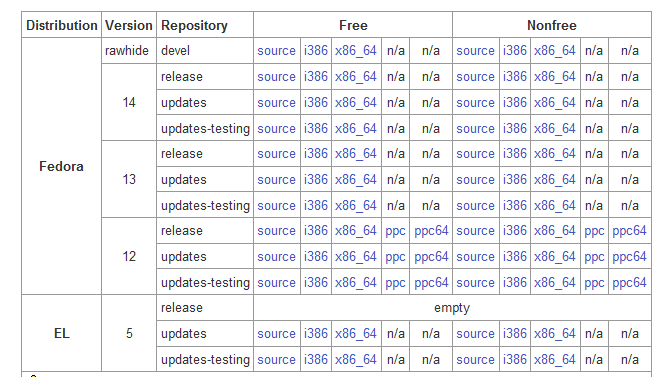
Task: Open Nonfree source link in Fedora 12 updates row
Action: [475, 257]
